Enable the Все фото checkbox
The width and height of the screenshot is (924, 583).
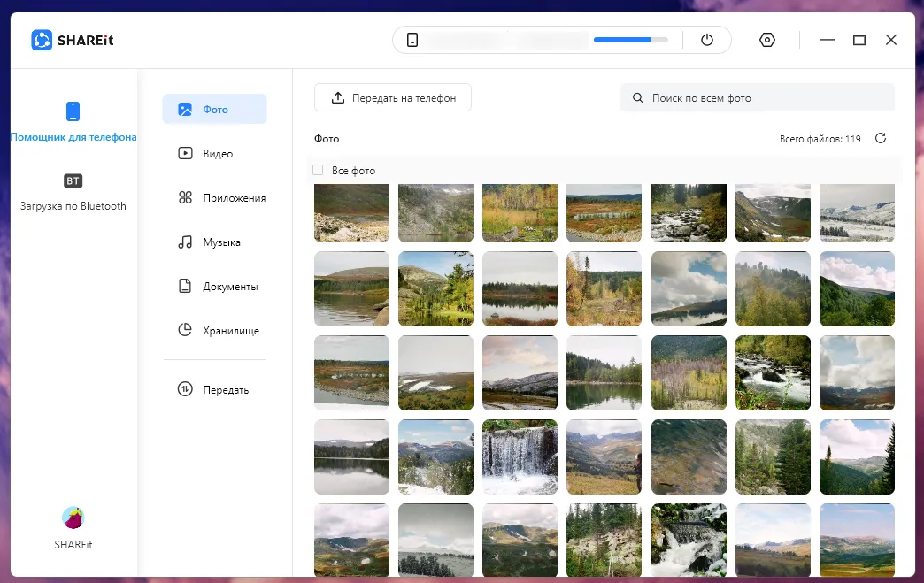click(318, 169)
